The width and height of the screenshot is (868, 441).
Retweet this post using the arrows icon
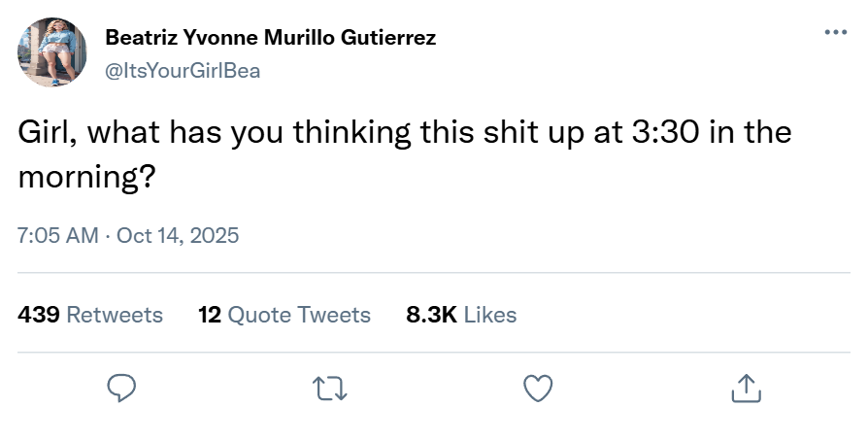[x=330, y=389]
